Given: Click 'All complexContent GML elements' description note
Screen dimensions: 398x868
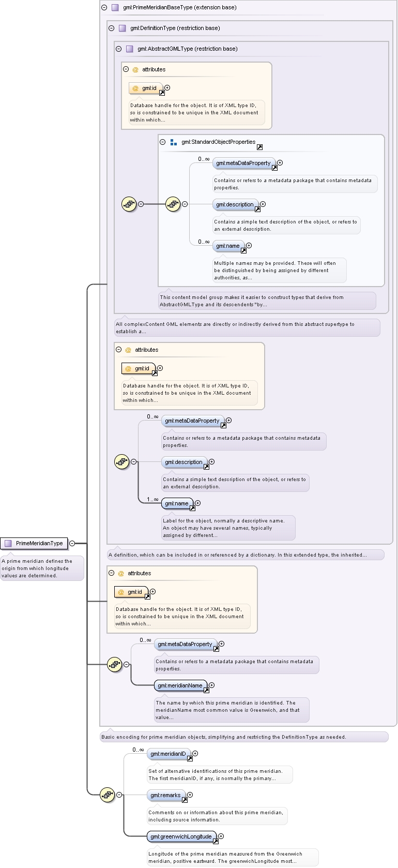Looking at the screenshot, I should pyautogui.click(x=247, y=327).
